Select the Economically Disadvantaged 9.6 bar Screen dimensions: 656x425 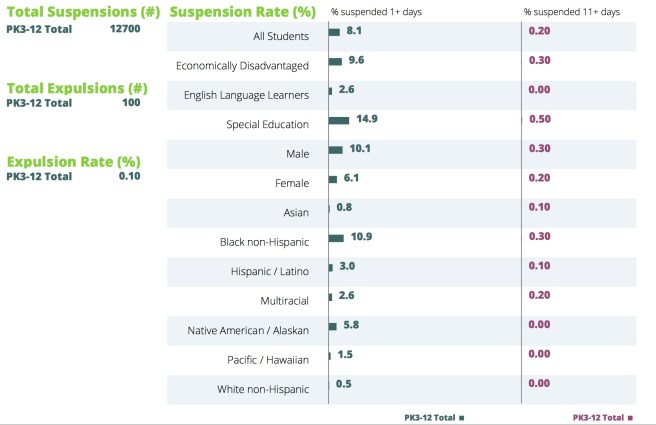click(x=335, y=61)
